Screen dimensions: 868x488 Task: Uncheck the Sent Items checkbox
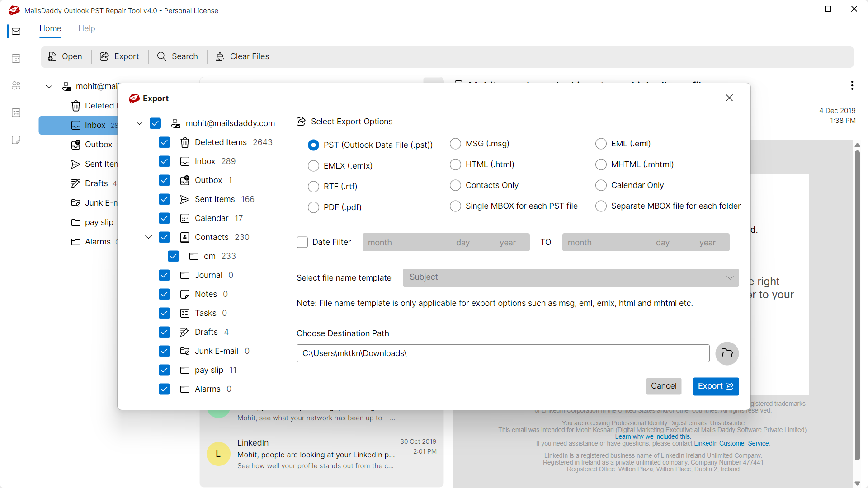pyautogui.click(x=164, y=199)
